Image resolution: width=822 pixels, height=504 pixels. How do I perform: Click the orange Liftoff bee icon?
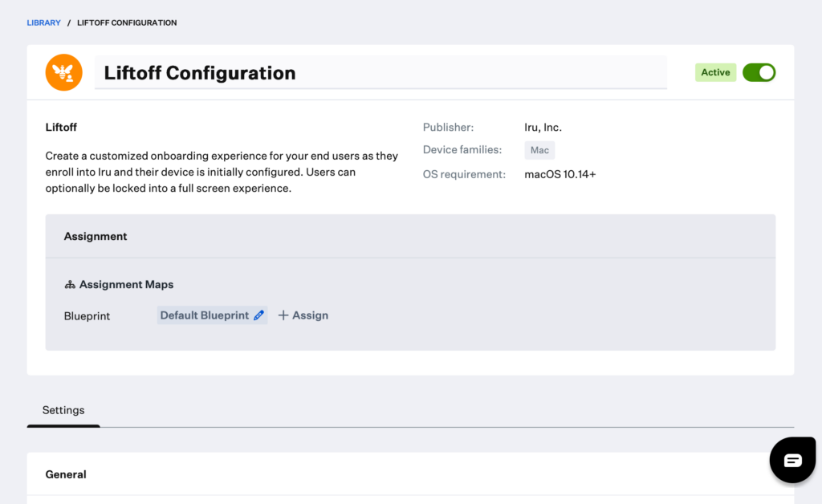(64, 72)
